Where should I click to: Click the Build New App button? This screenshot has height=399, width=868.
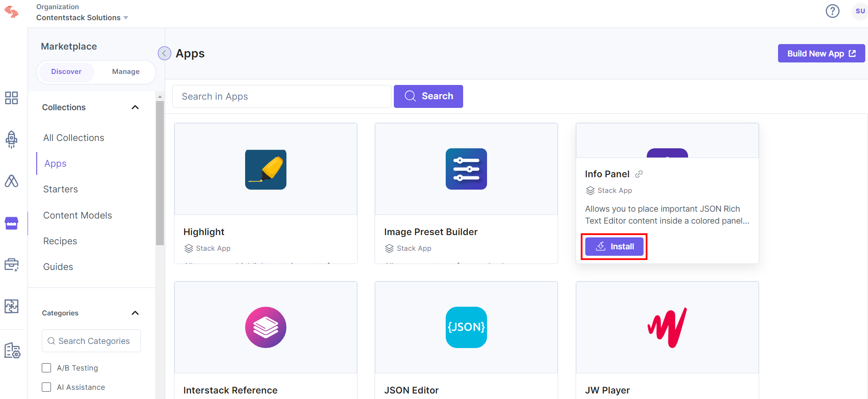pos(821,53)
